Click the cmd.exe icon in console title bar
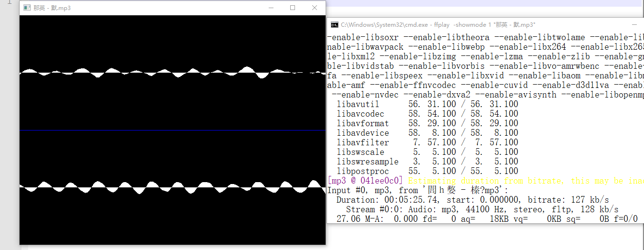Screen dimensions: 644x250 click(335, 25)
